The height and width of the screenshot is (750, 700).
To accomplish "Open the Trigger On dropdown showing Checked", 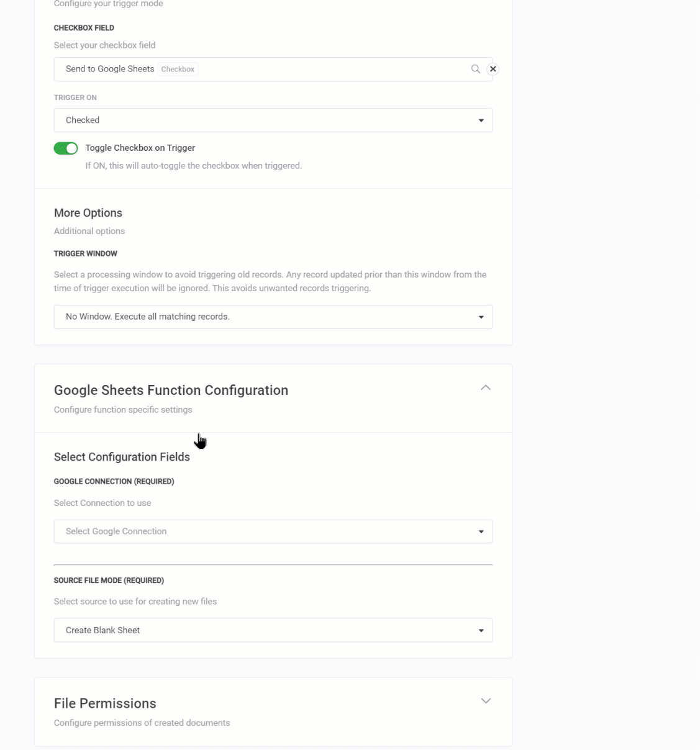I will (273, 120).
